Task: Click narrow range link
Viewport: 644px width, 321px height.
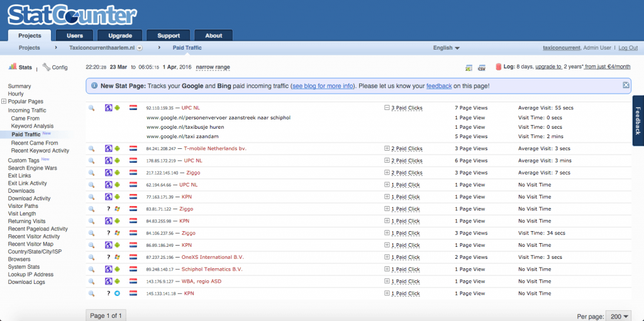Action: [x=213, y=67]
